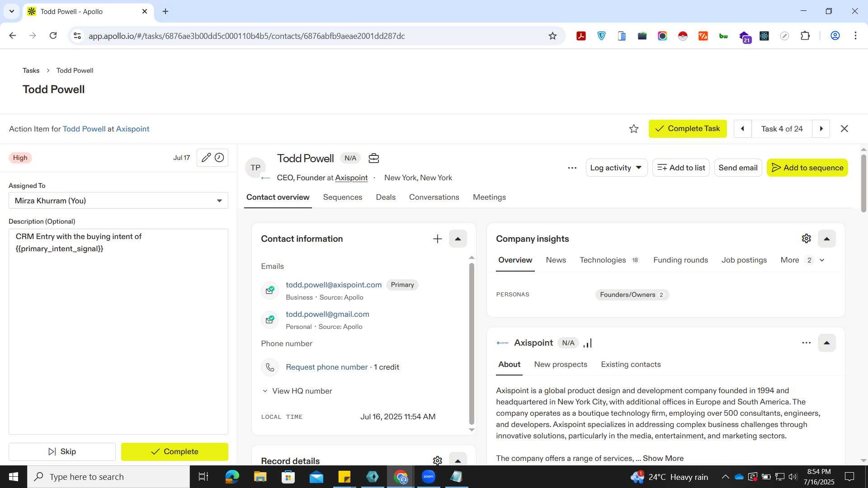Open todd.powell@axispoint.com email link
This screenshot has height=488, width=868.
pyautogui.click(x=334, y=285)
